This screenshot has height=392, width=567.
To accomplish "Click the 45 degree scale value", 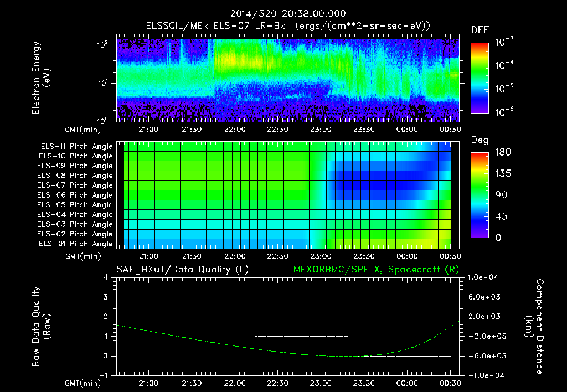I will coord(502,216).
